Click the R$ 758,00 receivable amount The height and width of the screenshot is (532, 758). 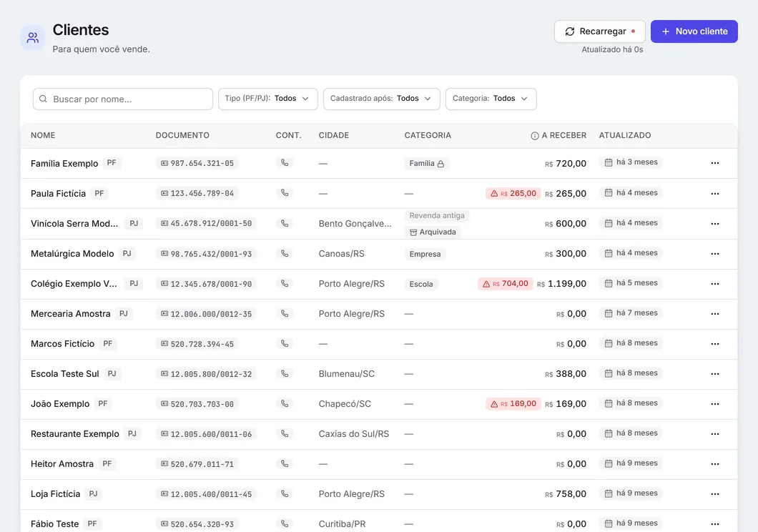tap(566, 494)
